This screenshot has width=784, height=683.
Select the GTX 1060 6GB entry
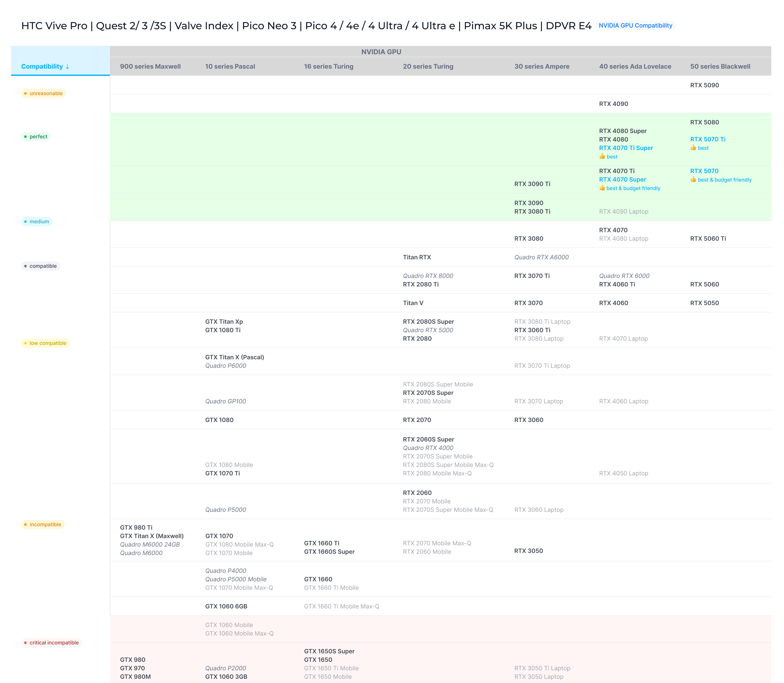pyautogui.click(x=226, y=606)
